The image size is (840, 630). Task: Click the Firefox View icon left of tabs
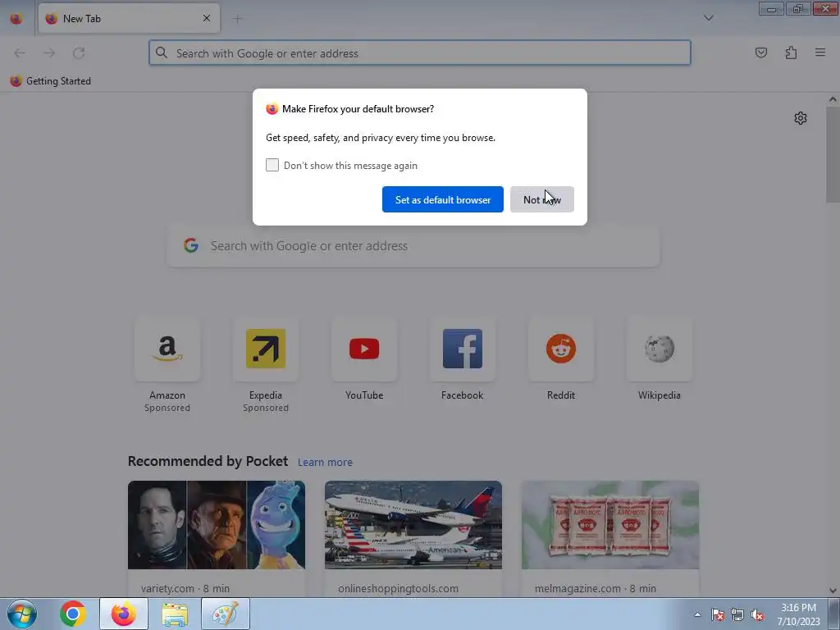click(16, 19)
